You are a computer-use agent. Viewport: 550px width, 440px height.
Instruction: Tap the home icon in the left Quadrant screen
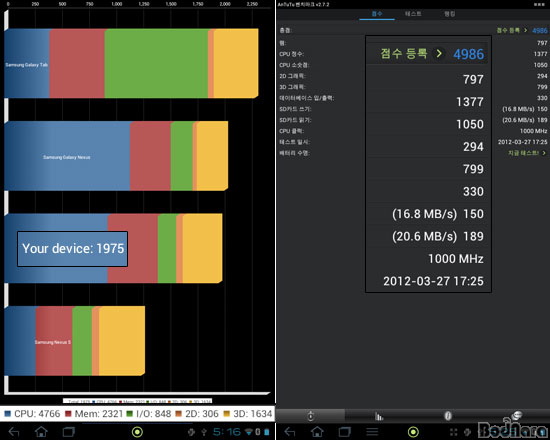point(41,432)
